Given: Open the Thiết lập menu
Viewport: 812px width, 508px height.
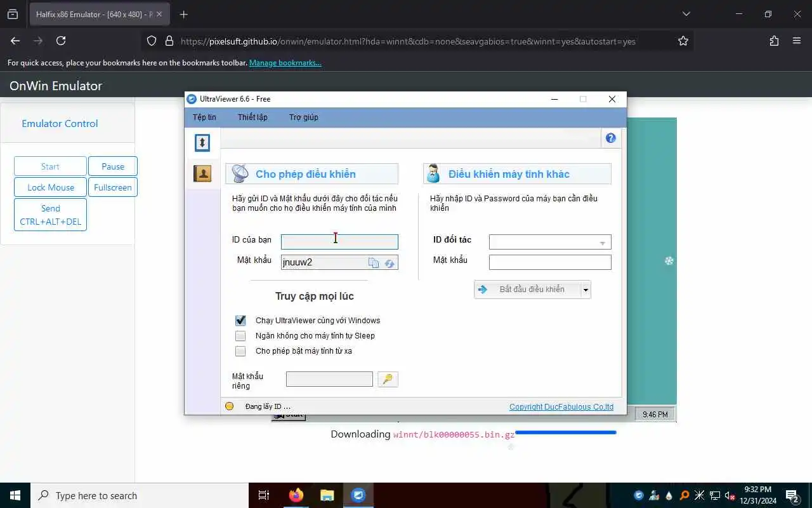Looking at the screenshot, I should (x=252, y=117).
